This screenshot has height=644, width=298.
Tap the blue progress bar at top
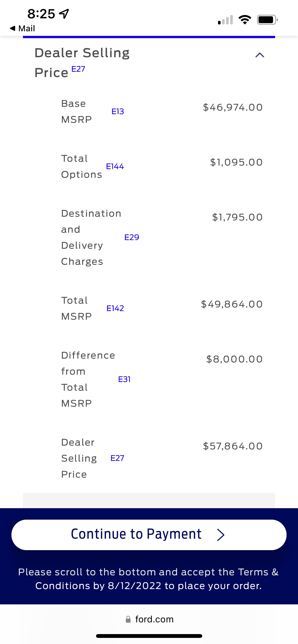149,37
